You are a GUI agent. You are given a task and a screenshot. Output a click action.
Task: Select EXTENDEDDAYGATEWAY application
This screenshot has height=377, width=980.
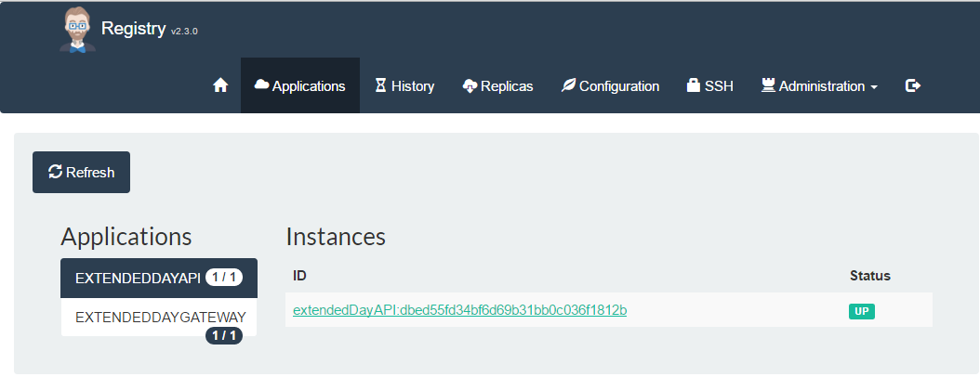click(x=159, y=317)
